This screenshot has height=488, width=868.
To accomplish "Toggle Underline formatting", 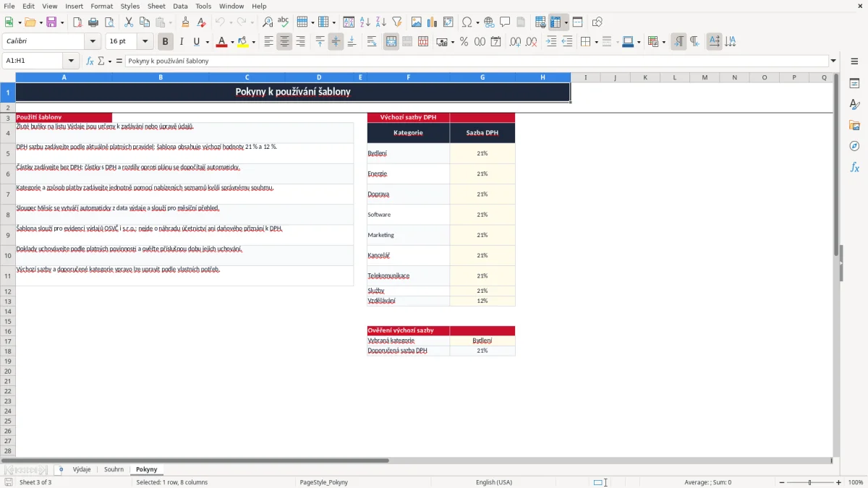I will pos(196,42).
